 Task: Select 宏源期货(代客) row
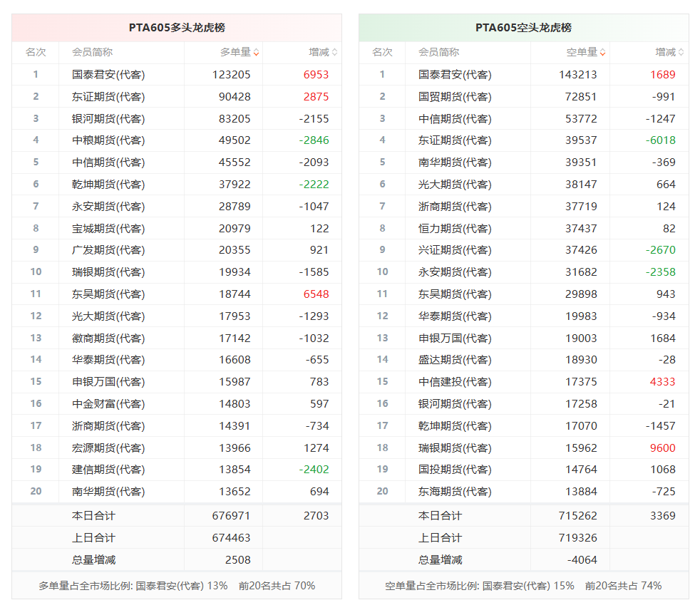(177, 448)
